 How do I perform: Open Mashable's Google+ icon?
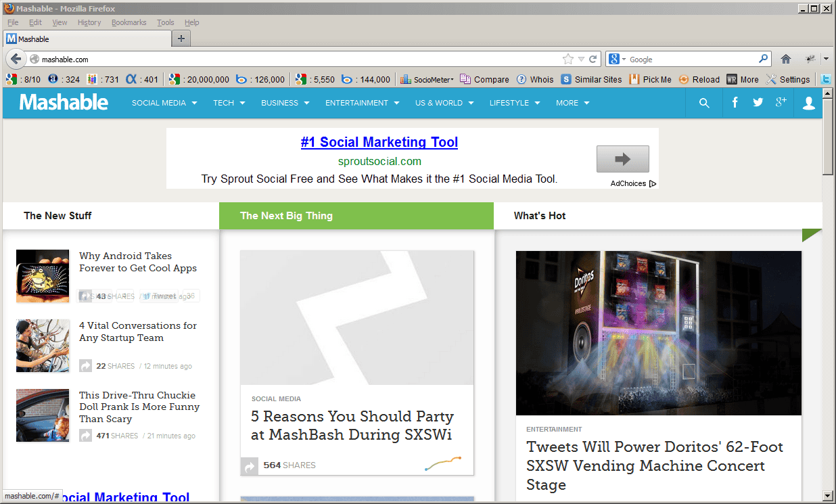click(x=781, y=103)
